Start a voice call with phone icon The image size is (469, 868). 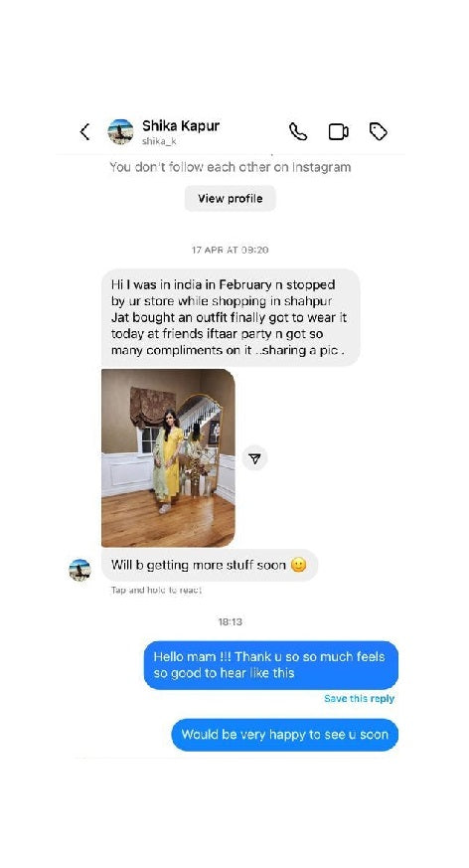298,132
